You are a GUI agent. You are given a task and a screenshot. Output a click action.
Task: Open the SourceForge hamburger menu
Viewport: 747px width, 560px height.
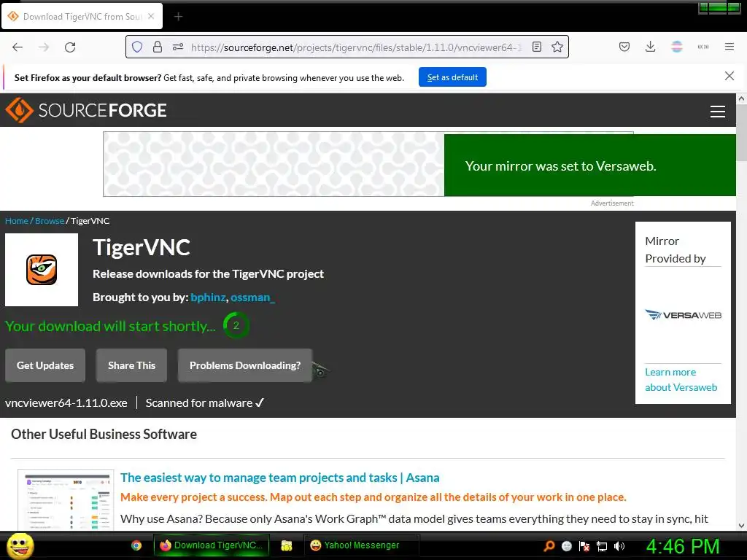718,112
